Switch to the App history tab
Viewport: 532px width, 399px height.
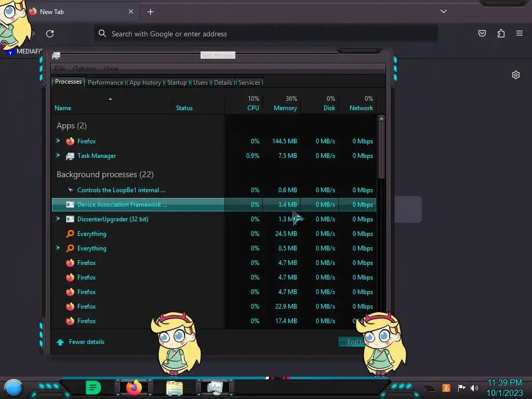pyautogui.click(x=145, y=83)
